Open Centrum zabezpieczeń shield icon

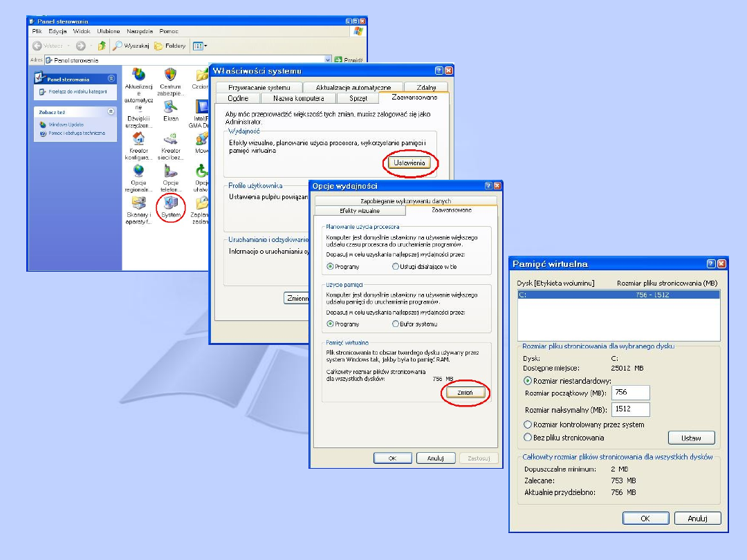[170, 75]
